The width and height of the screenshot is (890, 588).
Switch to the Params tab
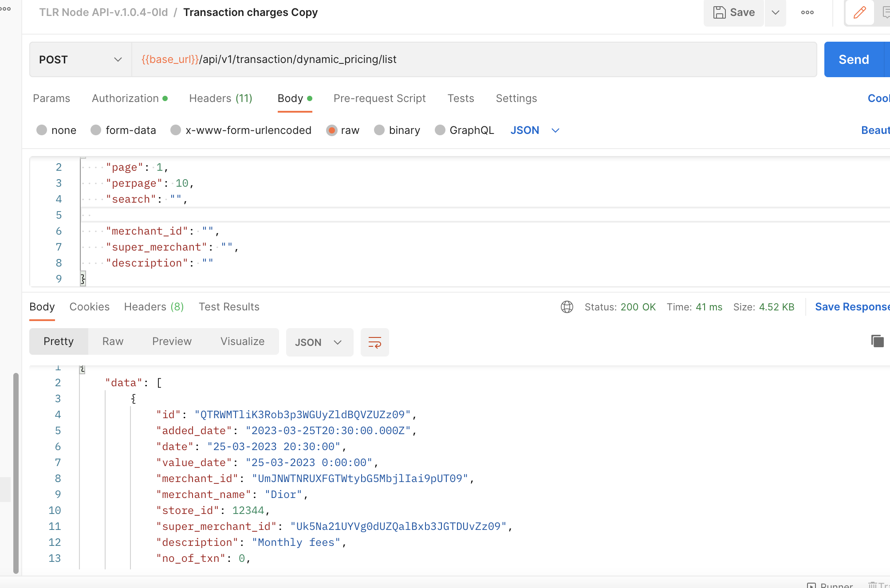click(x=51, y=98)
